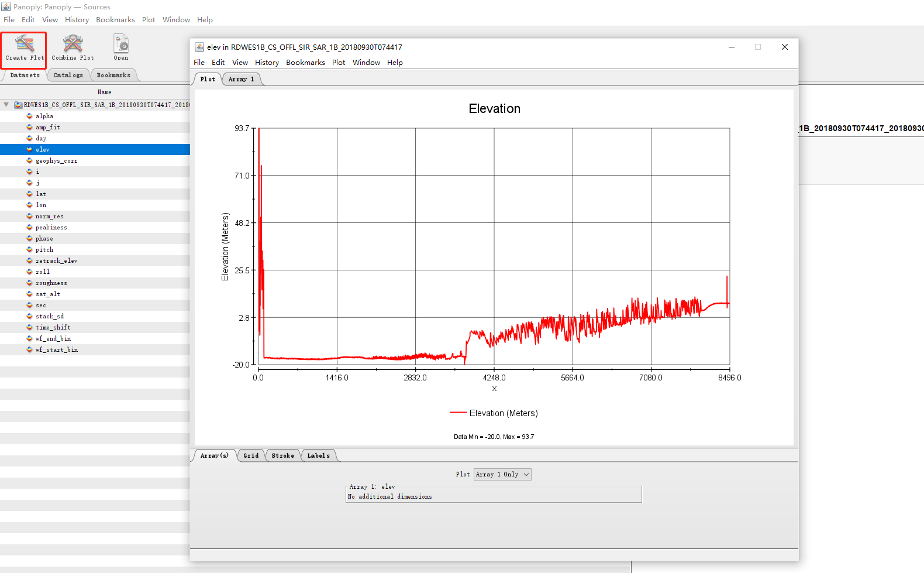Open the Plot dropdown set to Array 1 Only
Viewport: 924px width, 573px height.
(502, 474)
